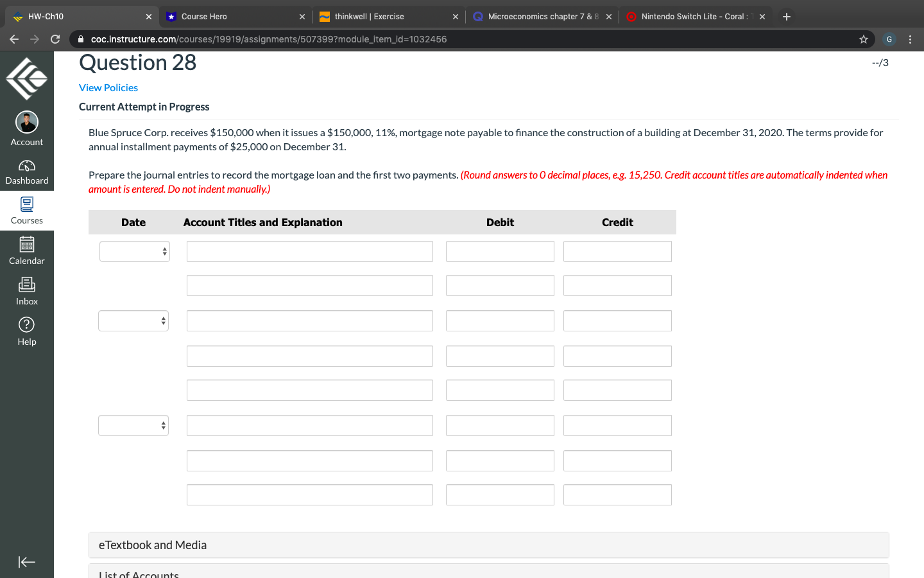Open the second journal entry date selector
Viewport: 924px width, 578px height.
(133, 320)
